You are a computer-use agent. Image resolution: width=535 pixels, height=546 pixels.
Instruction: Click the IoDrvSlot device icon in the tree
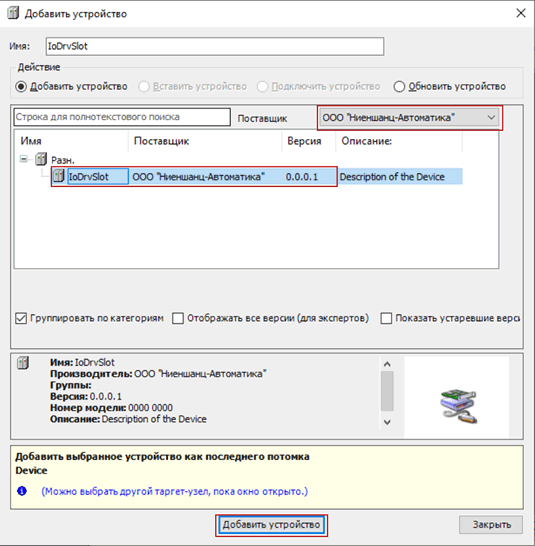pos(59,176)
